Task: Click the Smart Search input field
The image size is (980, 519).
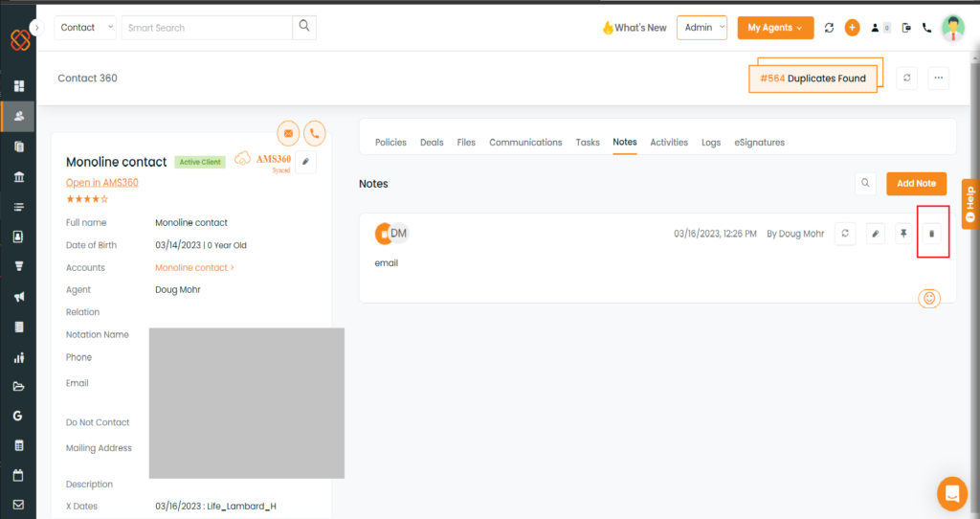Action: [x=207, y=28]
